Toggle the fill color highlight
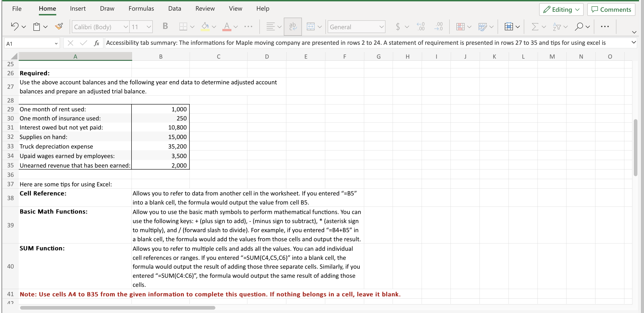644x313 pixels. click(205, 26)
